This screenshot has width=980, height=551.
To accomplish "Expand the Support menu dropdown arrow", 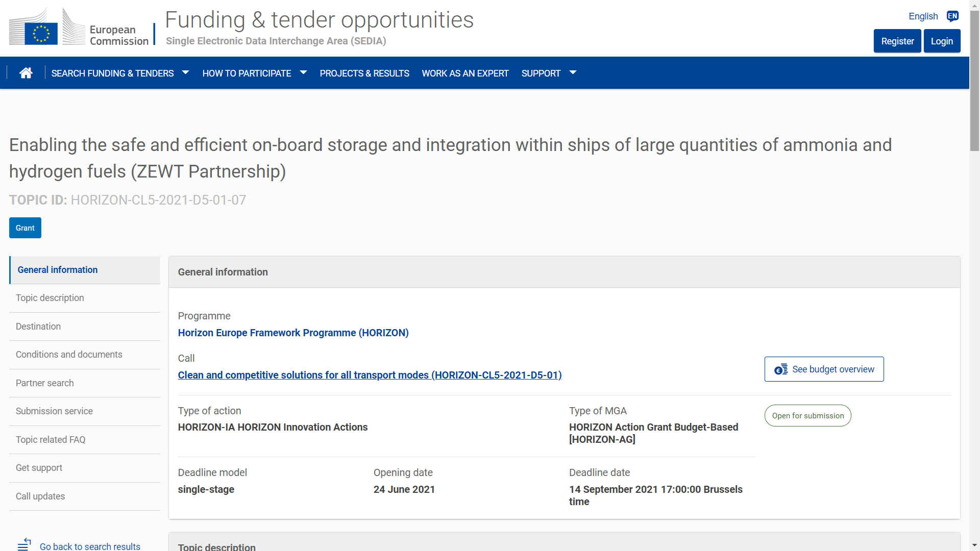I will click(573, 73).
